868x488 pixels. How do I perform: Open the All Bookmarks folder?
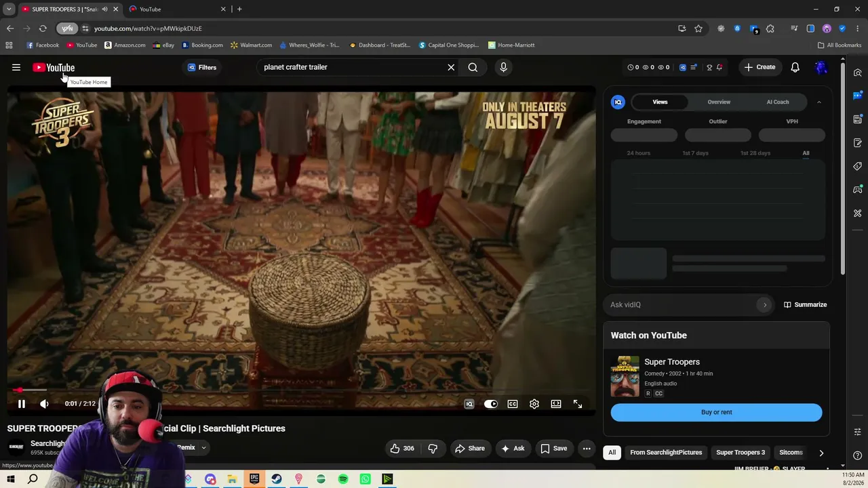click(840, 45)
